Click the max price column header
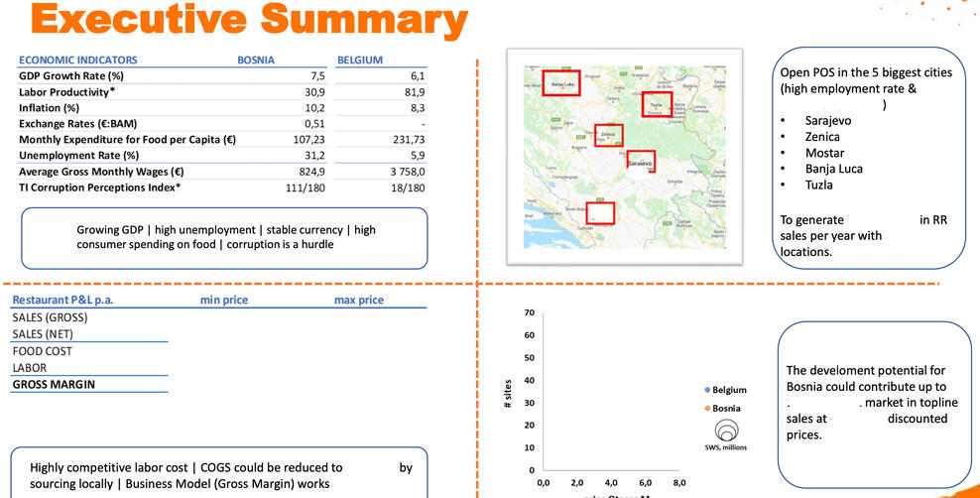The image size is (980, 498). click(358, 300)
